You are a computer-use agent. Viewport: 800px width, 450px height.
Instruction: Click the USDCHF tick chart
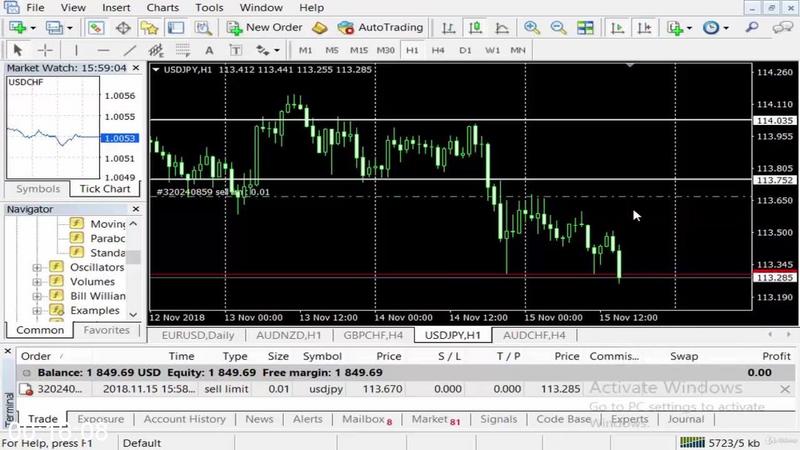(53, 128)
